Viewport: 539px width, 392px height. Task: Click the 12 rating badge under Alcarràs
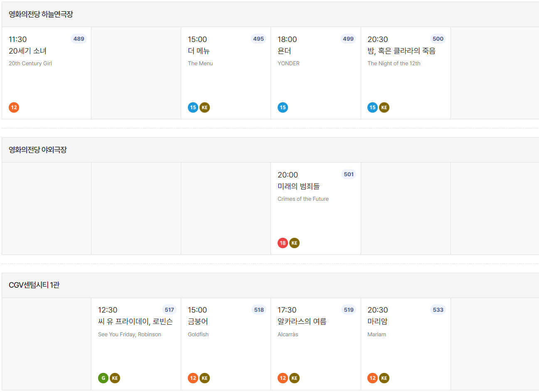pos(283,378)
